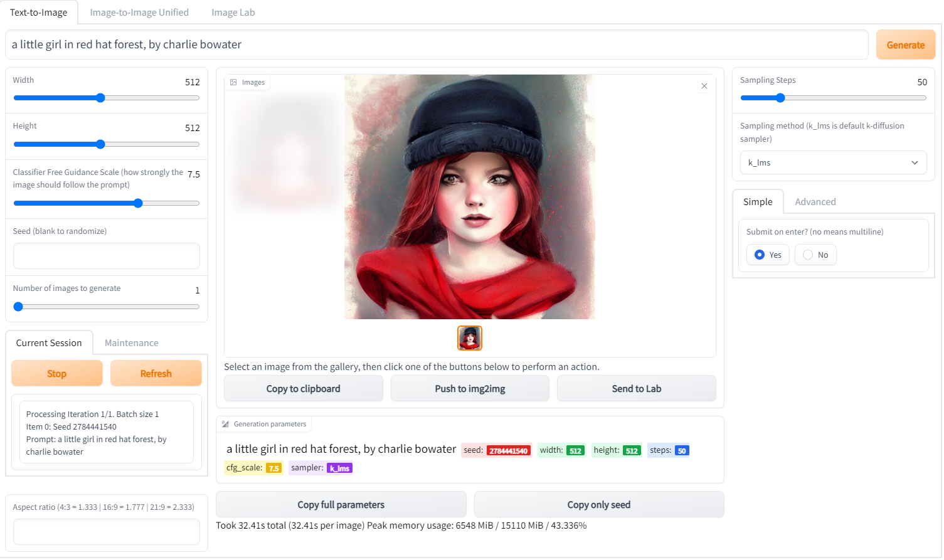This screenshot has width=944, height=560.
Task: Click Copy full parameters button
Action: pyautogui.click(x=341, y=505)
